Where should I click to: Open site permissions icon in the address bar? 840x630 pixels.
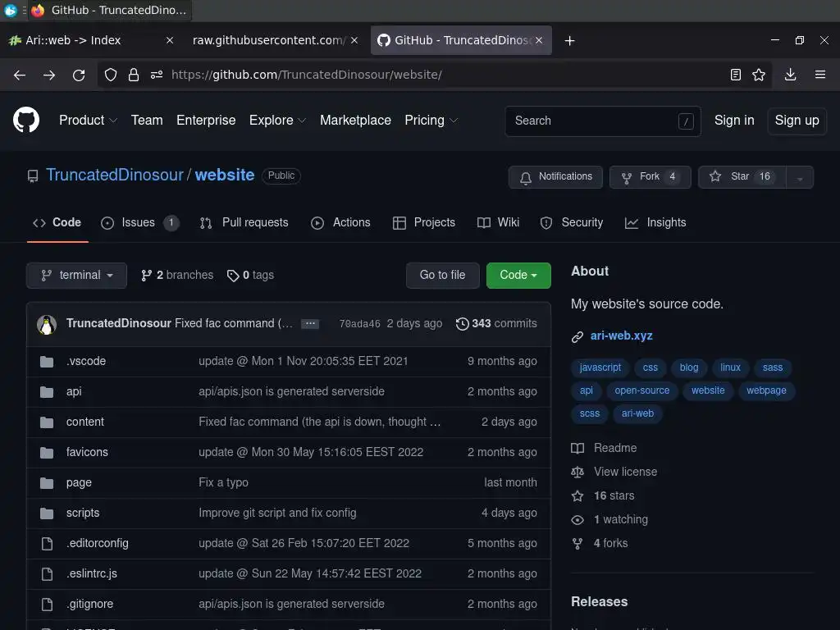click(157, 75)
